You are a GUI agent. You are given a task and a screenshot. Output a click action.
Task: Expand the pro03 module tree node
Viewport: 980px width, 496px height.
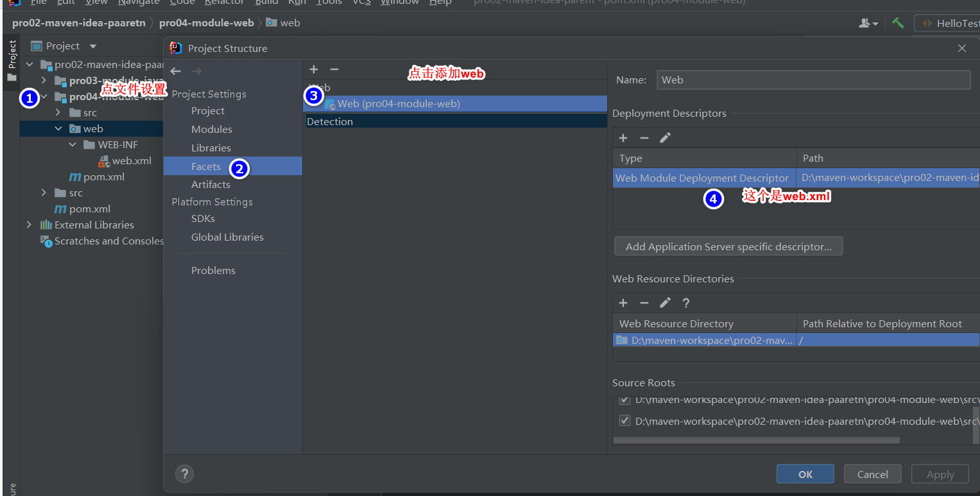[x=44, y=80]
